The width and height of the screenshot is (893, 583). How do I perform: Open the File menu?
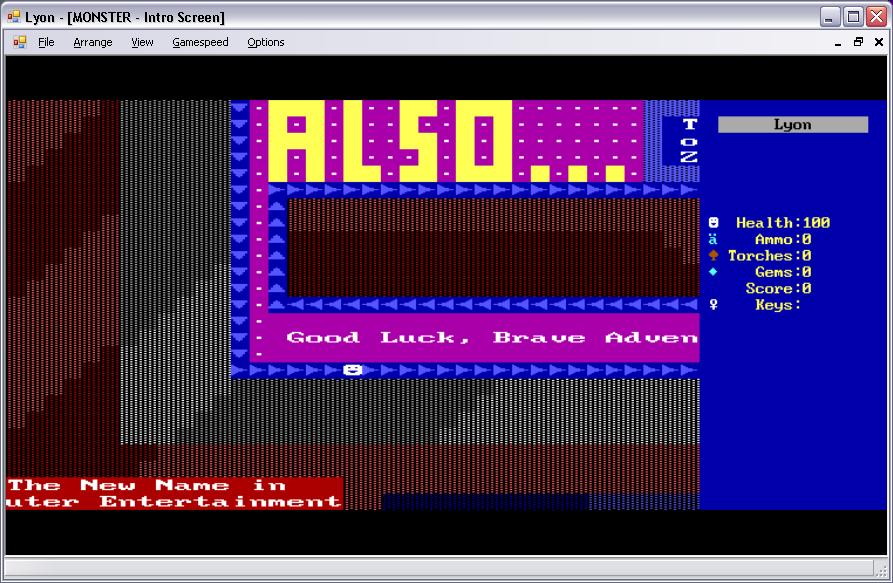click(46, 42)
